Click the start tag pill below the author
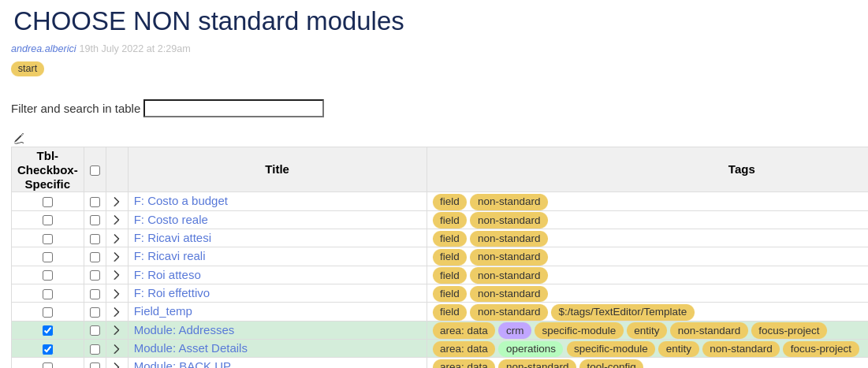 coord(28,69)
